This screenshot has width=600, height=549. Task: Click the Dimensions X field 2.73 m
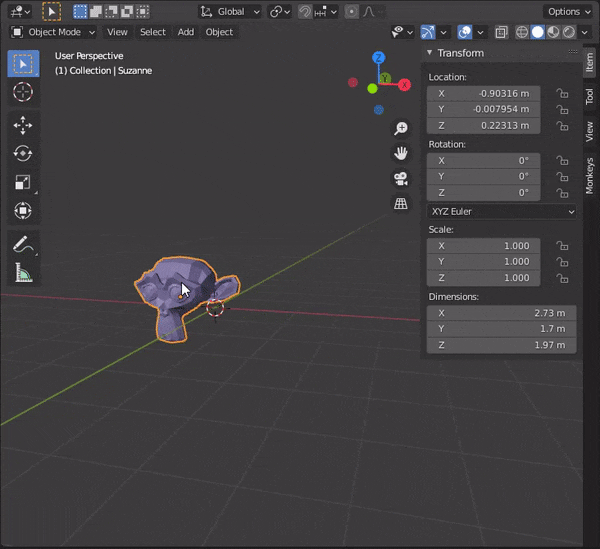502,313
